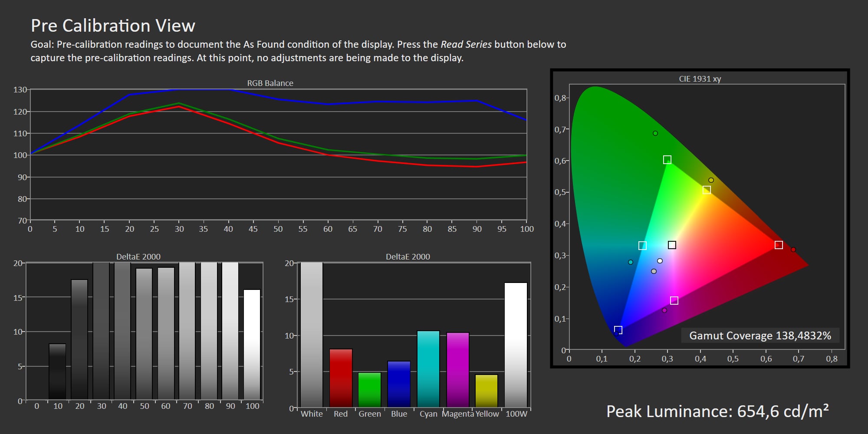868x434 pixels.
Task: Click the 100W bar in color DeltaE chart
Action: click(516, 345)
